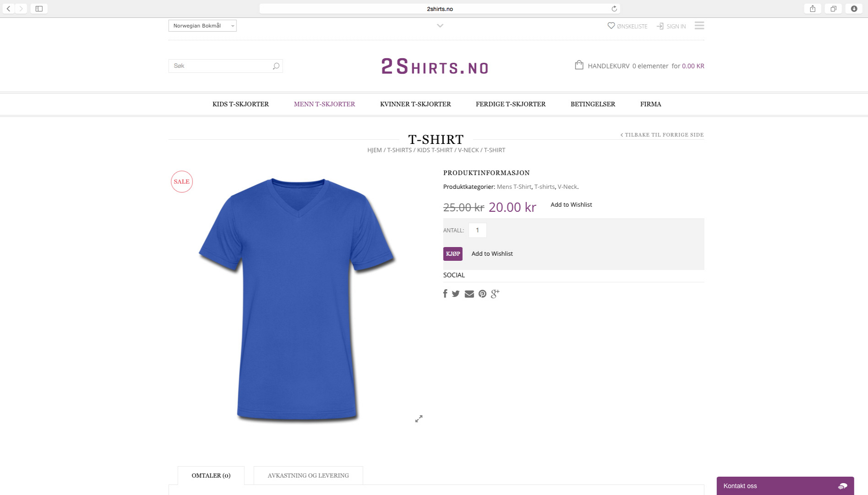Open the Mens T-Shirt category
868x495 pixels.
click(514, 187)
